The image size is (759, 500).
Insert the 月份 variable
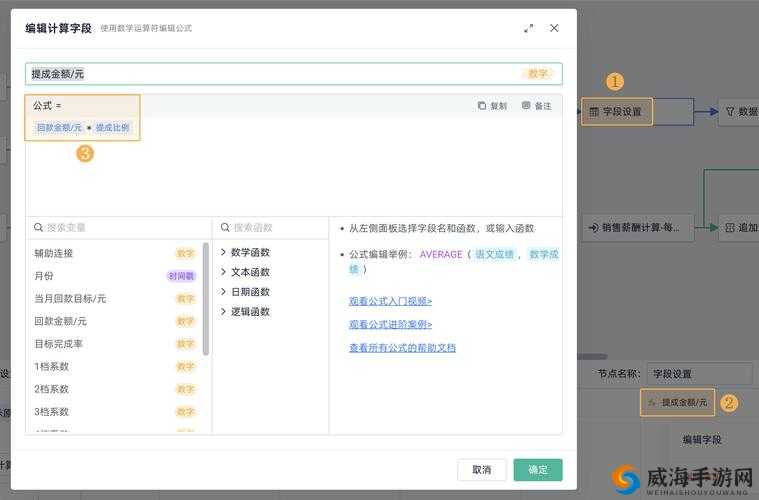click(x=115, y=276)
